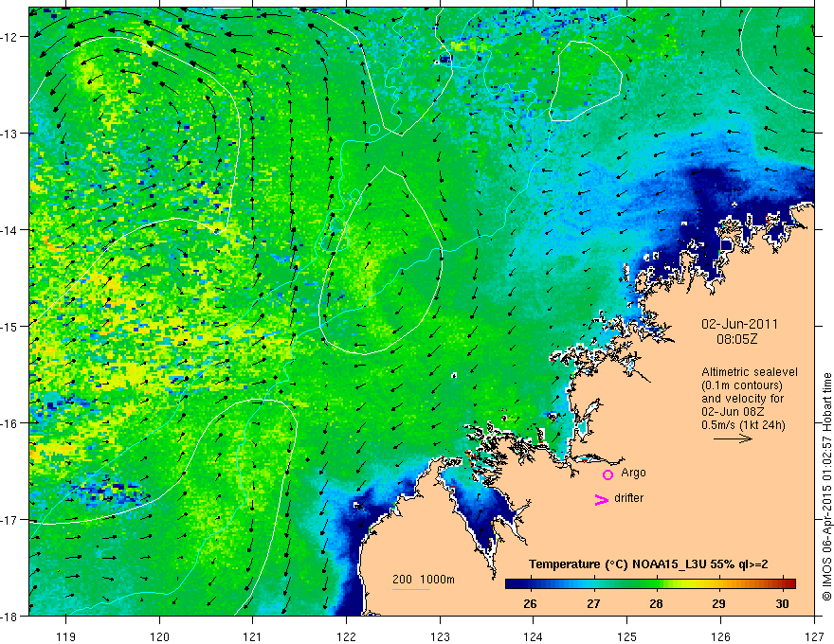Click the 'Argo' legend label
834x644 pixels.
coord(633,473)
